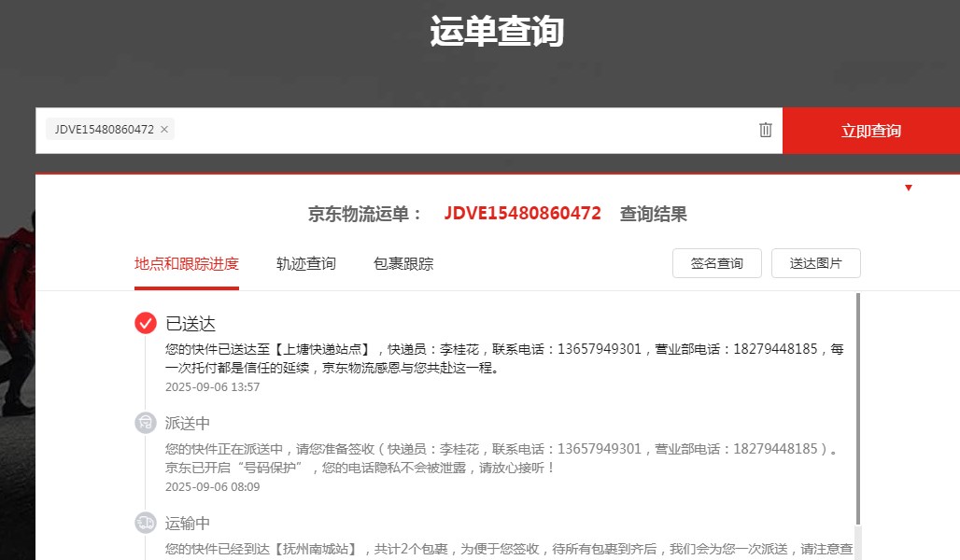
Task: Open the 送达图片 button
Action: (815, 263)
